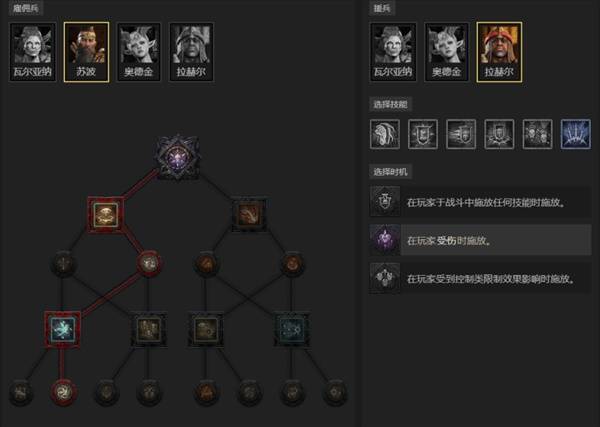Screen dimensions: 600x427
Task: Pick the skull trio skill icon in 选择技能
Action: pyautogui.click(x=537, y=134)
